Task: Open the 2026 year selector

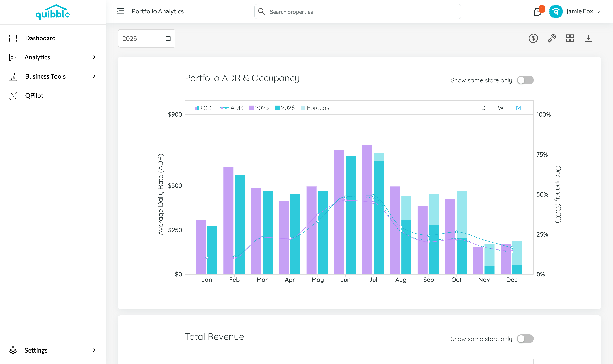Action: coord(147,38)
